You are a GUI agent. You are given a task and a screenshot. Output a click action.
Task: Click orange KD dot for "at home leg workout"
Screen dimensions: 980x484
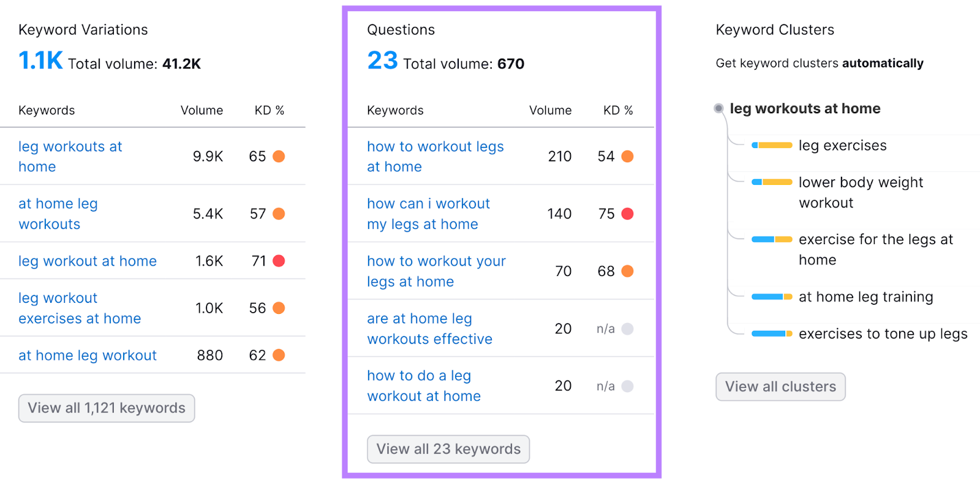[279, 356]
